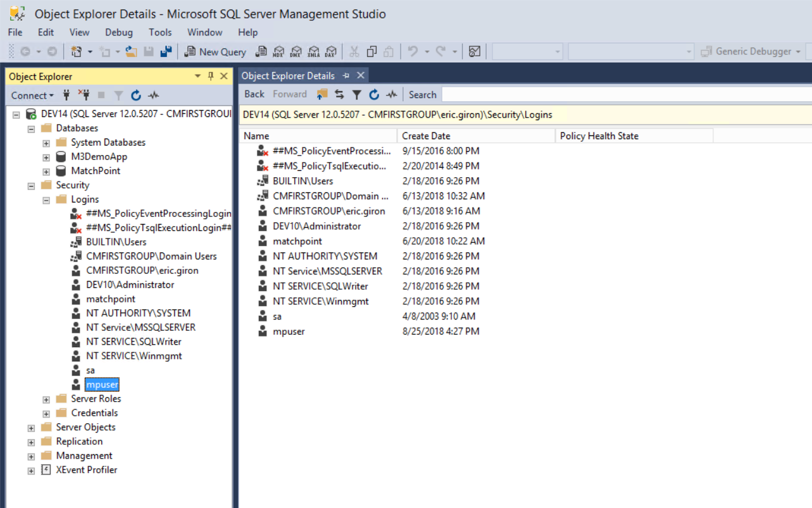Click the Save All icon

[x=166, y=52]
